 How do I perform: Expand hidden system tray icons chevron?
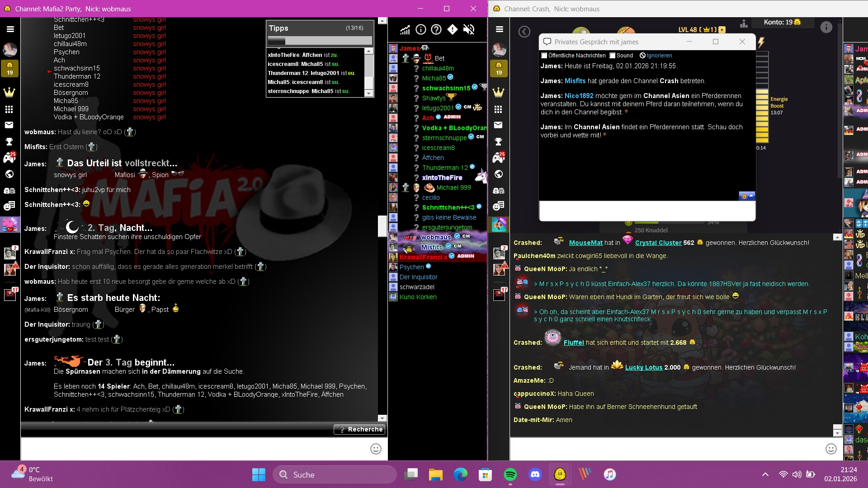coord(765,474)
